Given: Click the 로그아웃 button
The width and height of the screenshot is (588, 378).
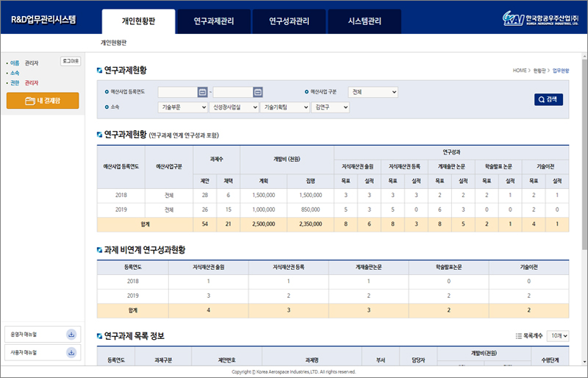Looking at the screenshot, I should (71, 61).
